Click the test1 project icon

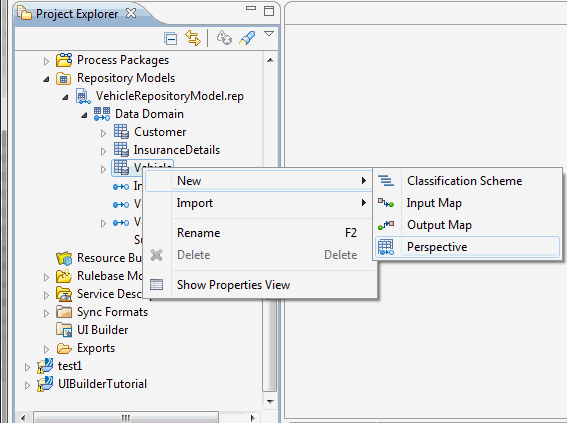click(x=45, y=366)
